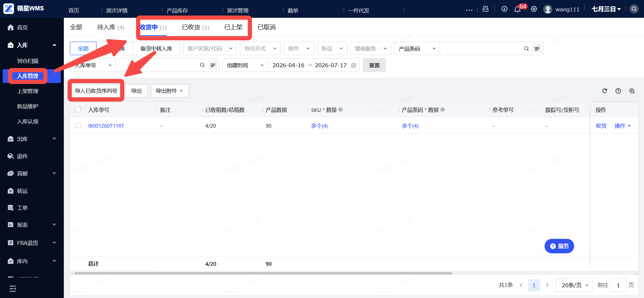Open the column settings icon
This screenshot has width=644, height=298.
coord(632,91)
